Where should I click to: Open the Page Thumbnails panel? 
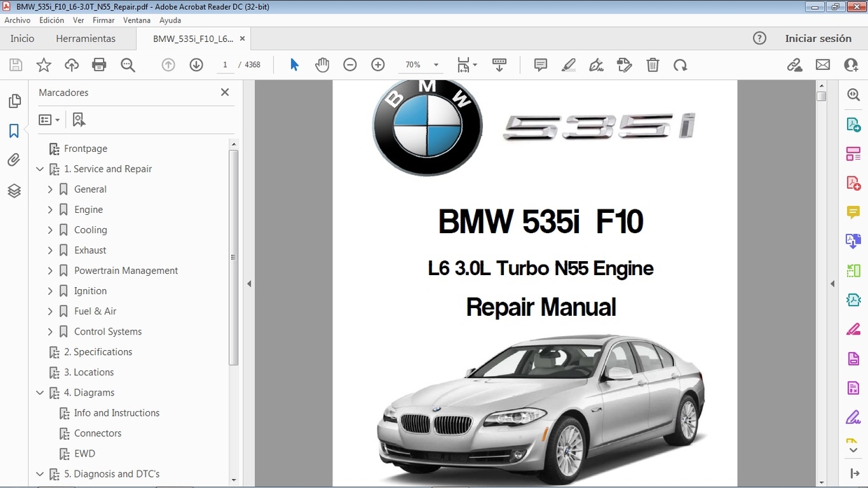14,100
